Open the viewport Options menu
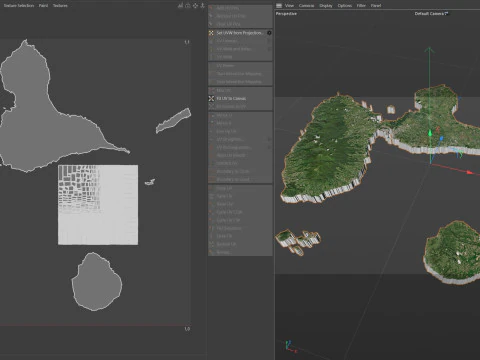The height and width of the screenshot is (360, 480). click(345, 5)
